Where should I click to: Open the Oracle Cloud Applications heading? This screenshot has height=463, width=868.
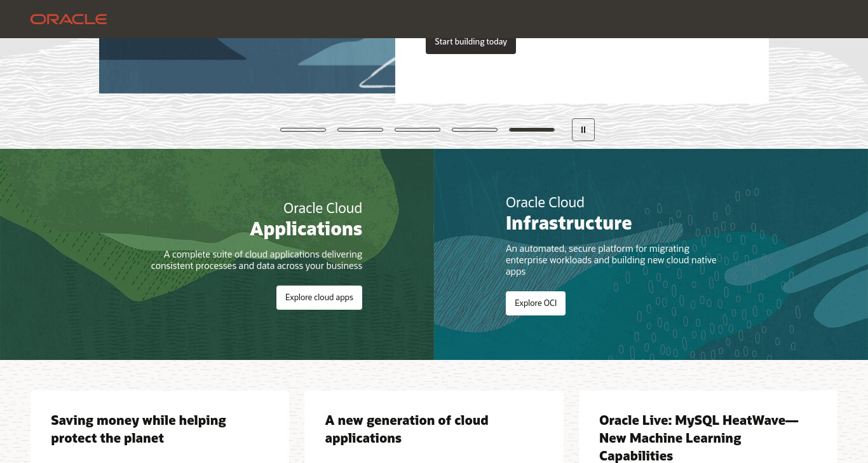pos(306,219)
